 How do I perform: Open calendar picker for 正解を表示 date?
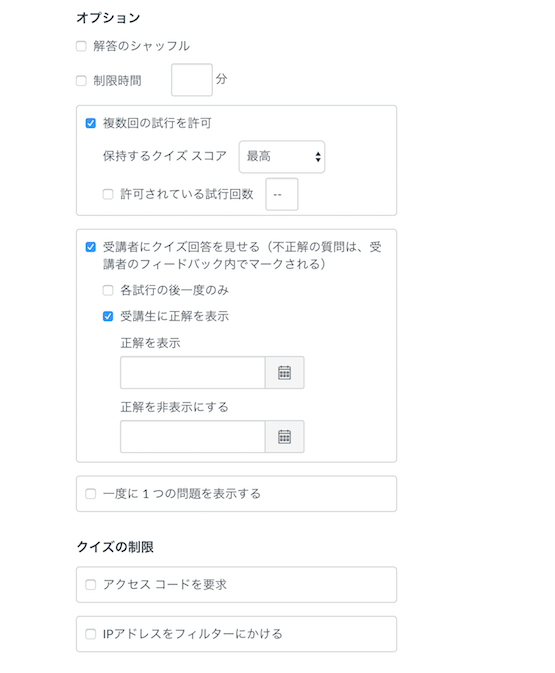click(285, 373)
